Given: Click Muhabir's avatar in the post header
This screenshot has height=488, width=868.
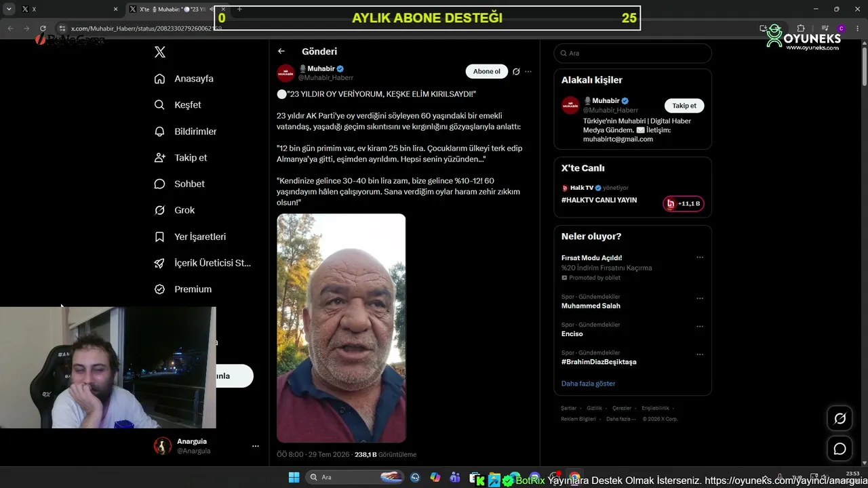Looking at the screenshot, I should coord(285,73).
